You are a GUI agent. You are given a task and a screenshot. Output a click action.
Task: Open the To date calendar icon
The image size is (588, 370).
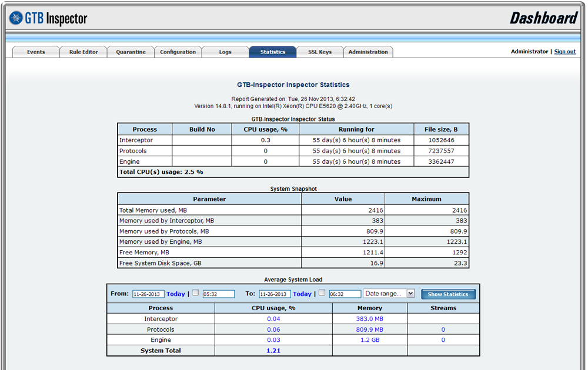pyautogui.click(x=322, y=293)
